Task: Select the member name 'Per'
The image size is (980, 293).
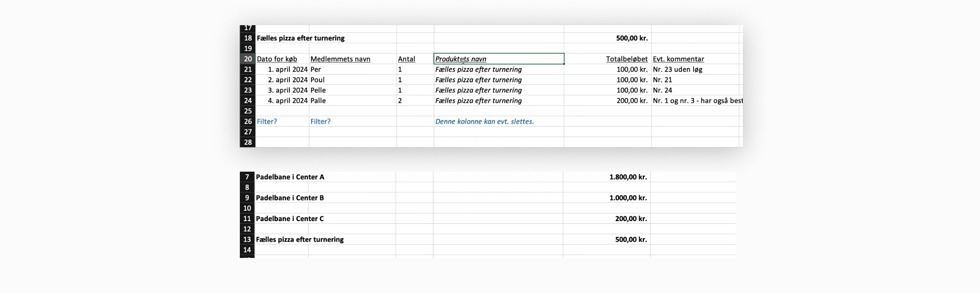Action: tap(316, 70)
